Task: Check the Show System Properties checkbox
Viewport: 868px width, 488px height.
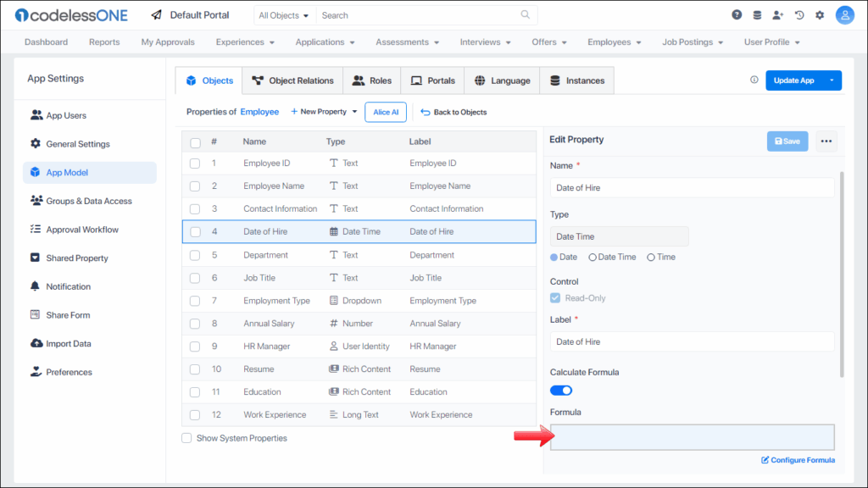Action: [x=186, y=438]
